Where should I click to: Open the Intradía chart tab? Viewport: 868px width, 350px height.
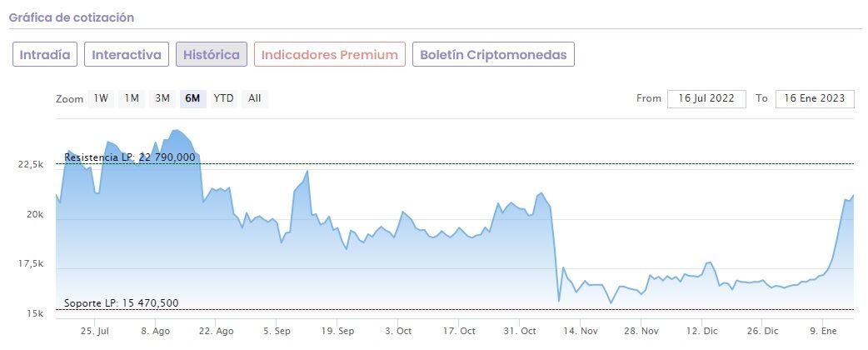[x=45, y=55]
